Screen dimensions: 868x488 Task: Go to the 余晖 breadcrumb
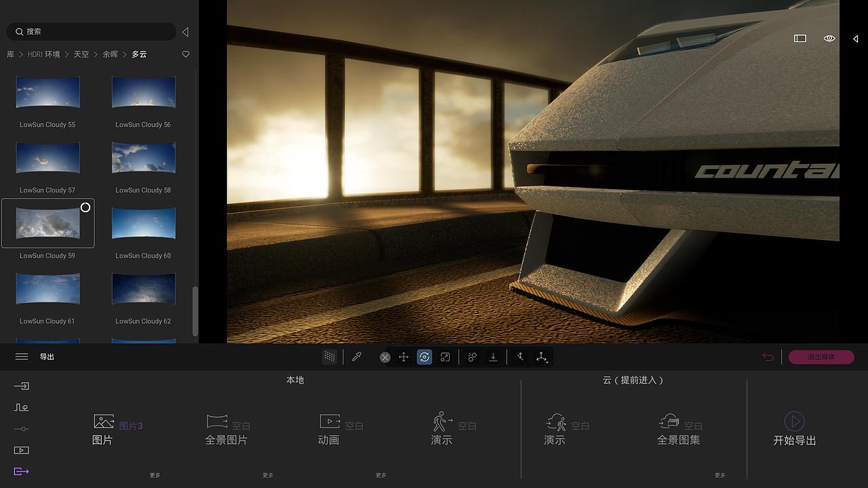pos(111,54)
